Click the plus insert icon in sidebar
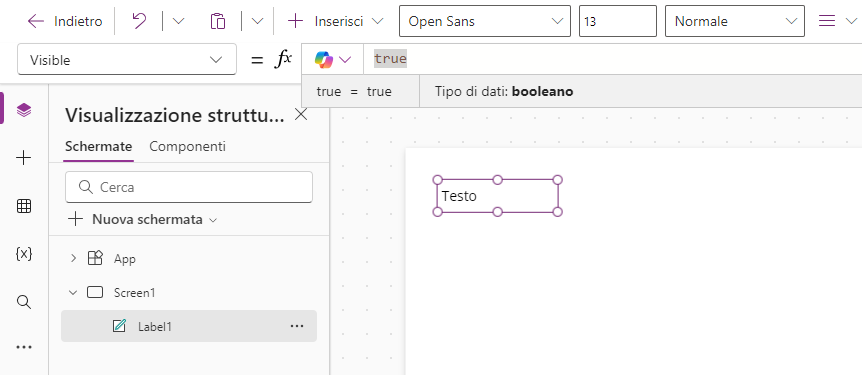862x375 pixels. [x=24, y=158]
